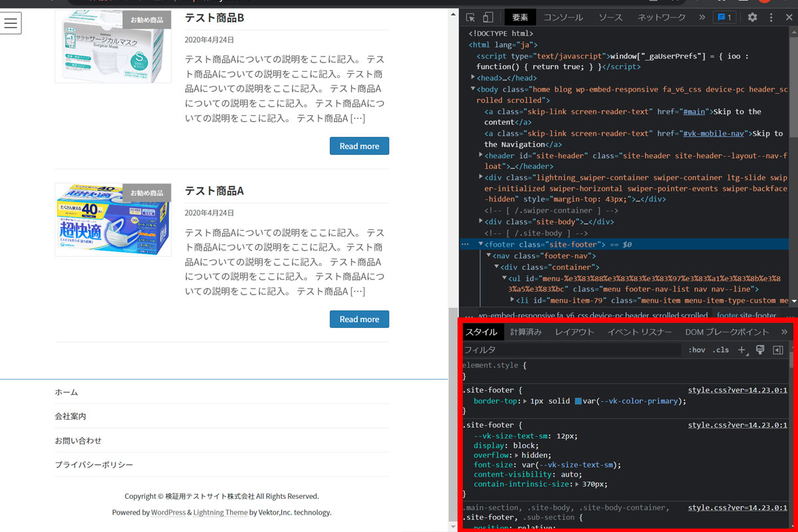Select the html lang="ja" DOM row
Viewport: 798px width, 532px height.
tap(503, 45)
